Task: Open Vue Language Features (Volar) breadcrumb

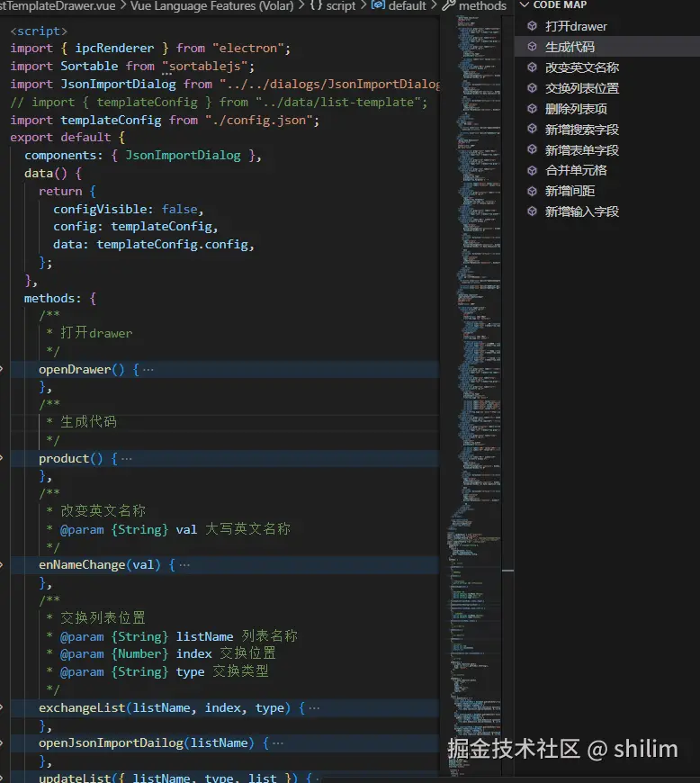Action: [x=211, y=6]
